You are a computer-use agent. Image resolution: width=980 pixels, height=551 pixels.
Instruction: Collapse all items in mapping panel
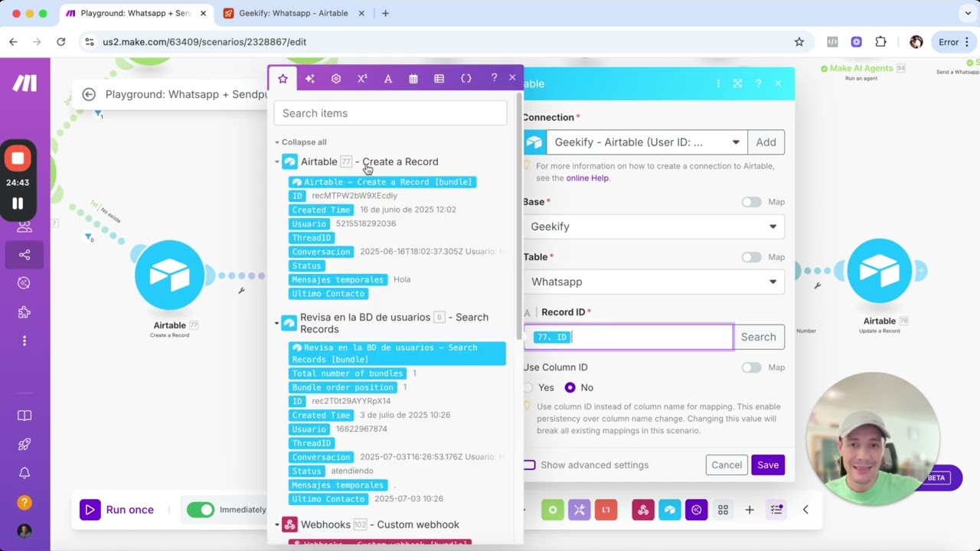[303, 142]
